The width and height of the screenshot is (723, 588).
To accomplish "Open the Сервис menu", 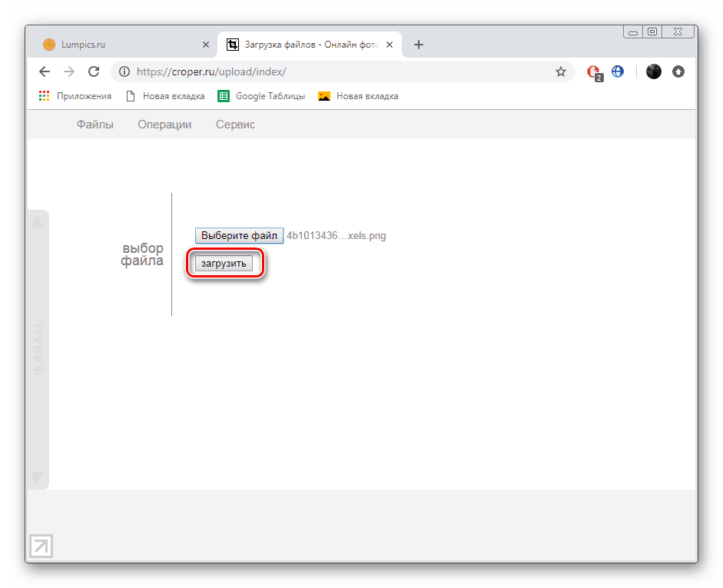I will click(x=235, y=125).
